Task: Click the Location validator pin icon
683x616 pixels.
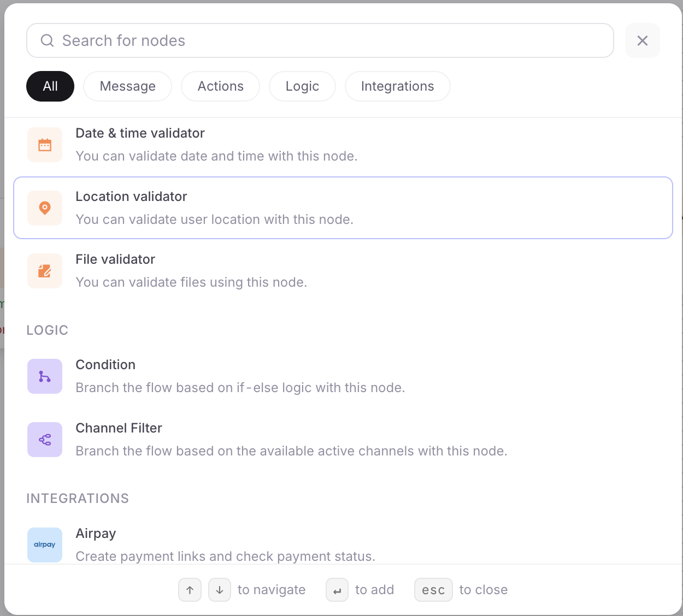Action: 45,208
